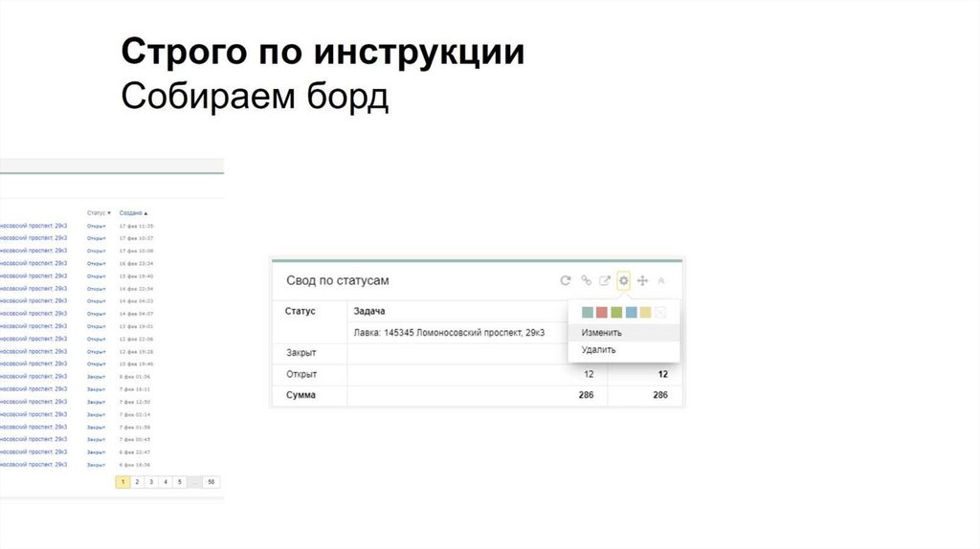Go to page 1 of the list

click(123, 482)
